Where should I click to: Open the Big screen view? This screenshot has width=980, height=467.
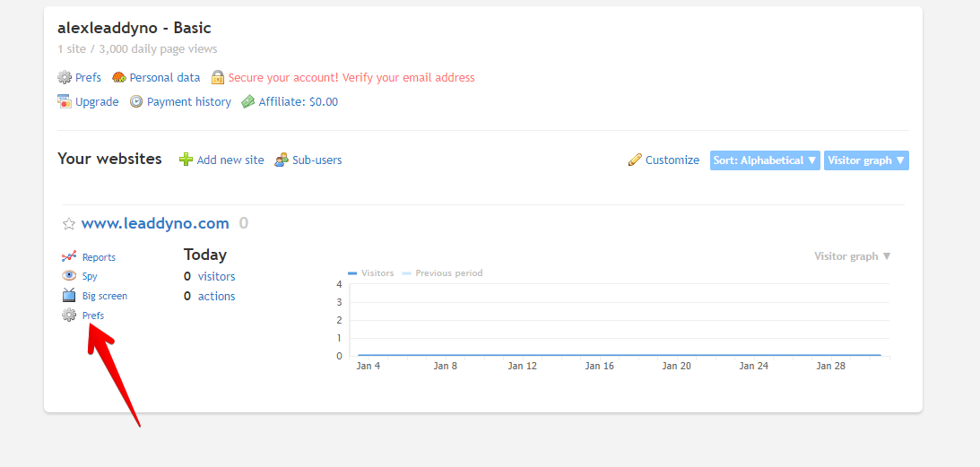[104, 296]
